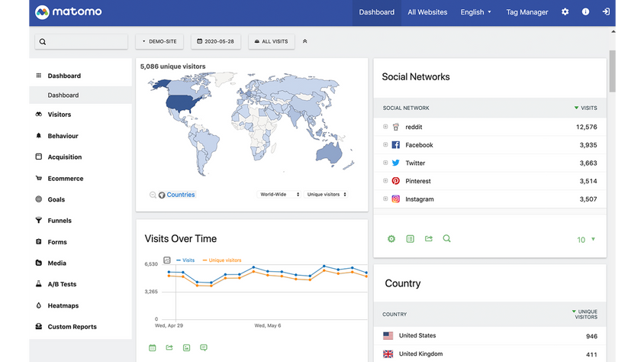Select Funnels in the sidebar
This screenshot has height=362, width=644.
click(60, 221)
